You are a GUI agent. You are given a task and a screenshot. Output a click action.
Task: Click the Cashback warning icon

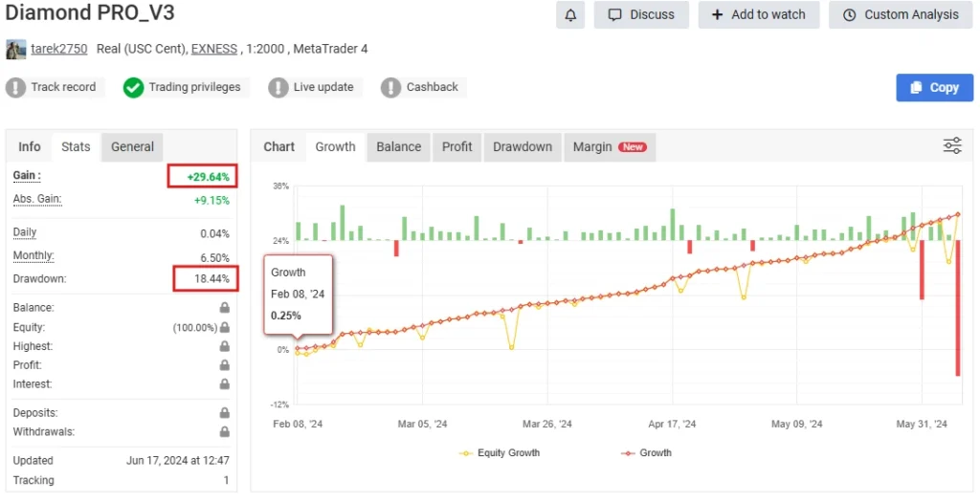pos(390,87)
